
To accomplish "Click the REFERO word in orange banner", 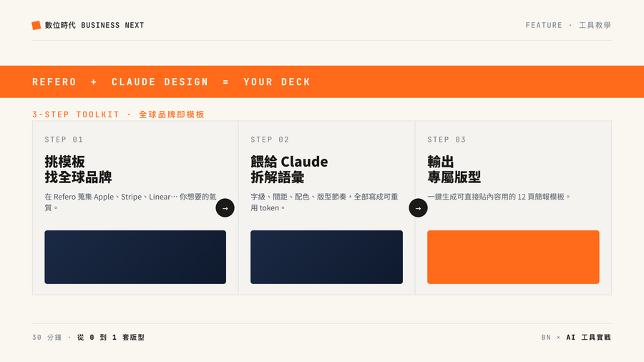I will click(54, 82).
